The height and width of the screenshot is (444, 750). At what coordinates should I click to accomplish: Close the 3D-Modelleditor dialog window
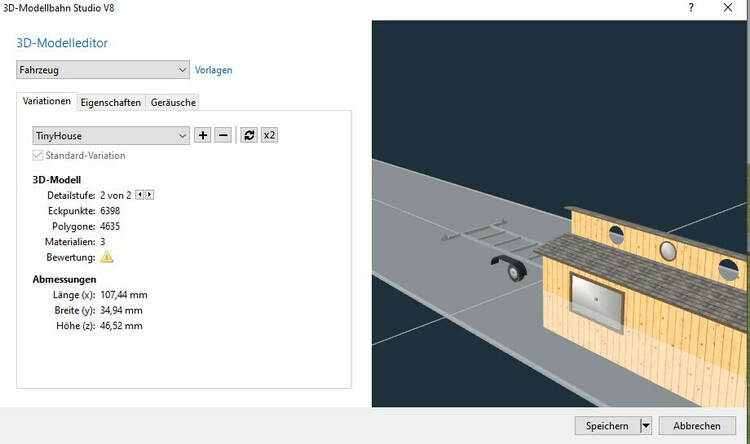click(728, 8)
